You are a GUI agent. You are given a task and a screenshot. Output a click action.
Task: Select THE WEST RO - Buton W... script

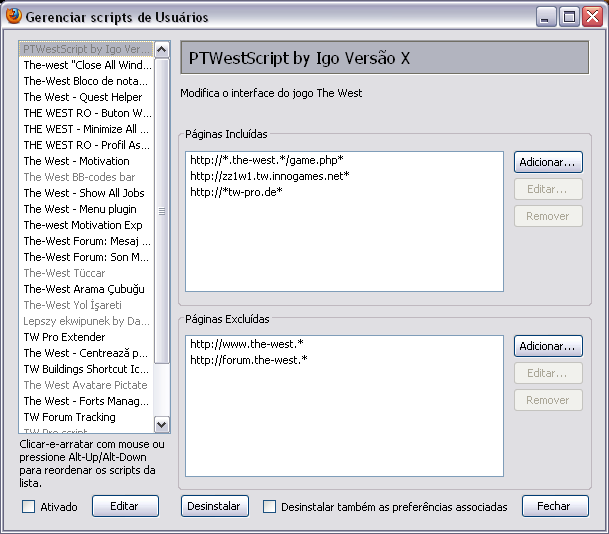point(86,113)
